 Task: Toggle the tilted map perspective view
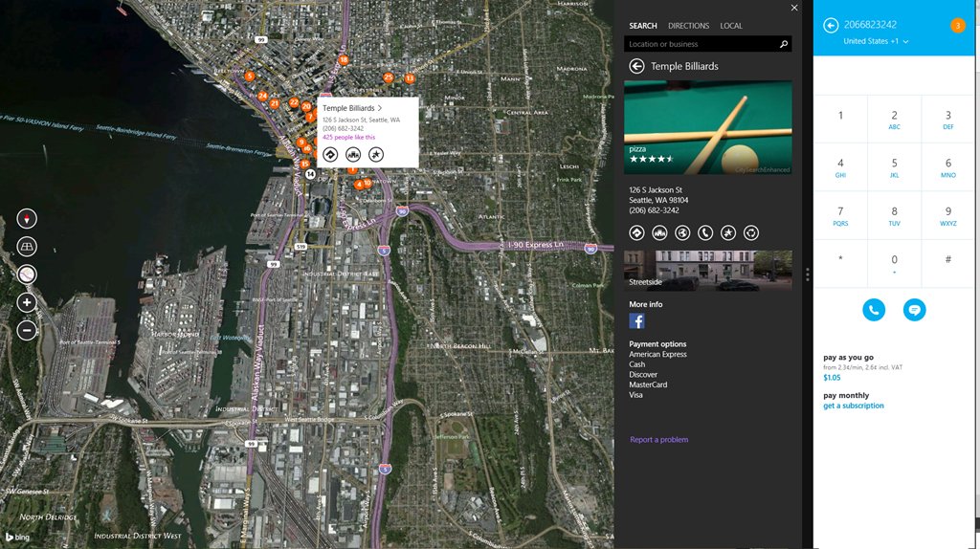click(27, 247)
